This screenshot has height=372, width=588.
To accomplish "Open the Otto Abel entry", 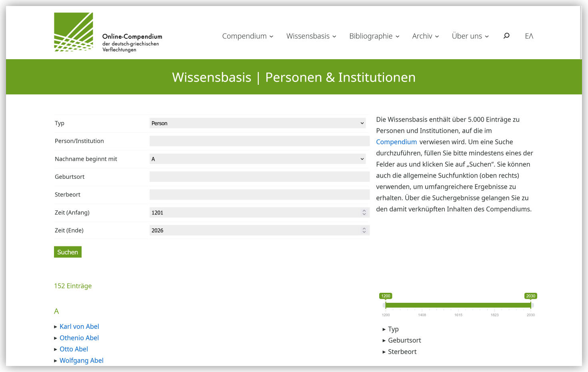I will coord(74,349).
